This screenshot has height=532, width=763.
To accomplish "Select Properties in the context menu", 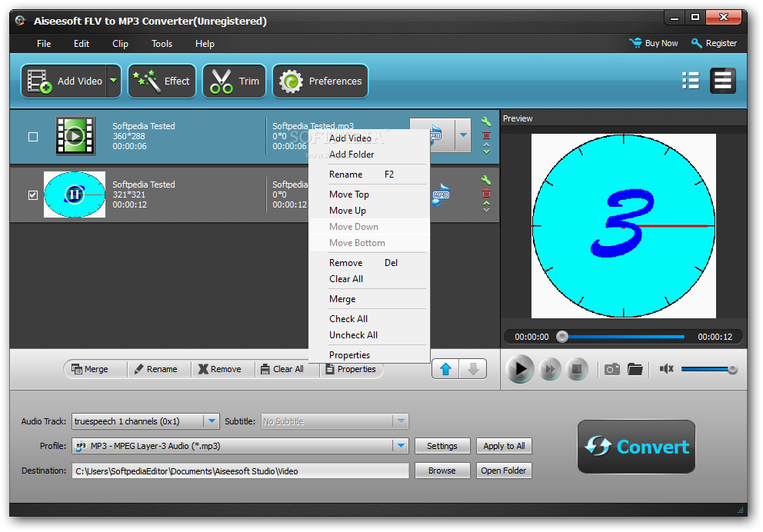I will (x=369, y=354).
